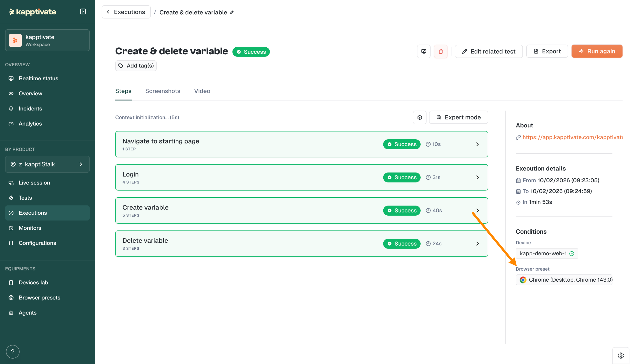Click the Add tag(s) button
The image size is (643, 364).
tap(136, 66)
